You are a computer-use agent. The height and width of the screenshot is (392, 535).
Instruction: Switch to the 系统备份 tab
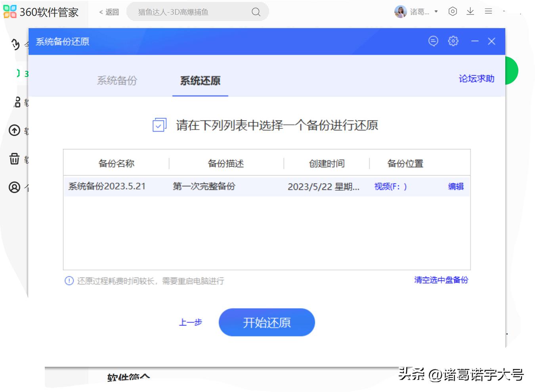point(117,81)
